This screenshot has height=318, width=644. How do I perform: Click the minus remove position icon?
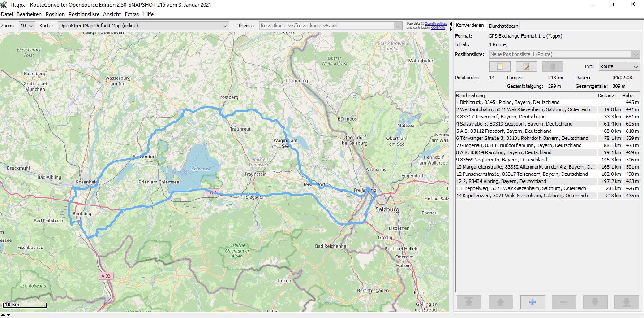(x=564, y=302)
